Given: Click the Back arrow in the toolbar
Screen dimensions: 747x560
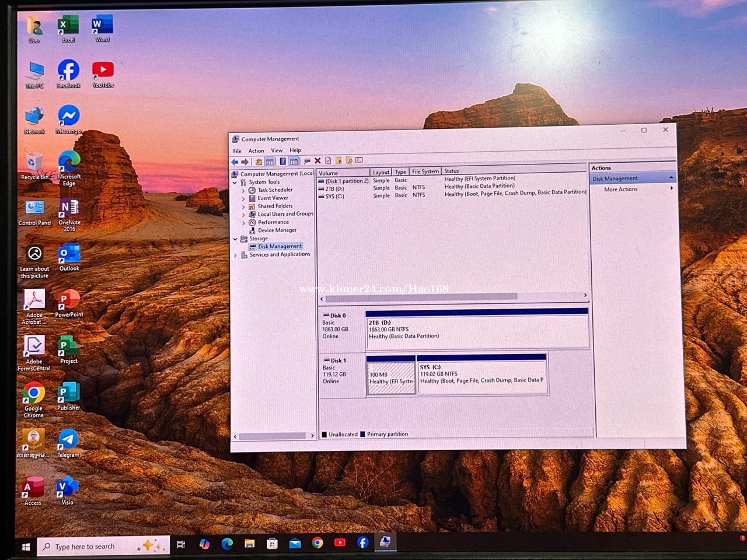Looking at the screenshot, I should pyautogui.click(x=235, y=162).
